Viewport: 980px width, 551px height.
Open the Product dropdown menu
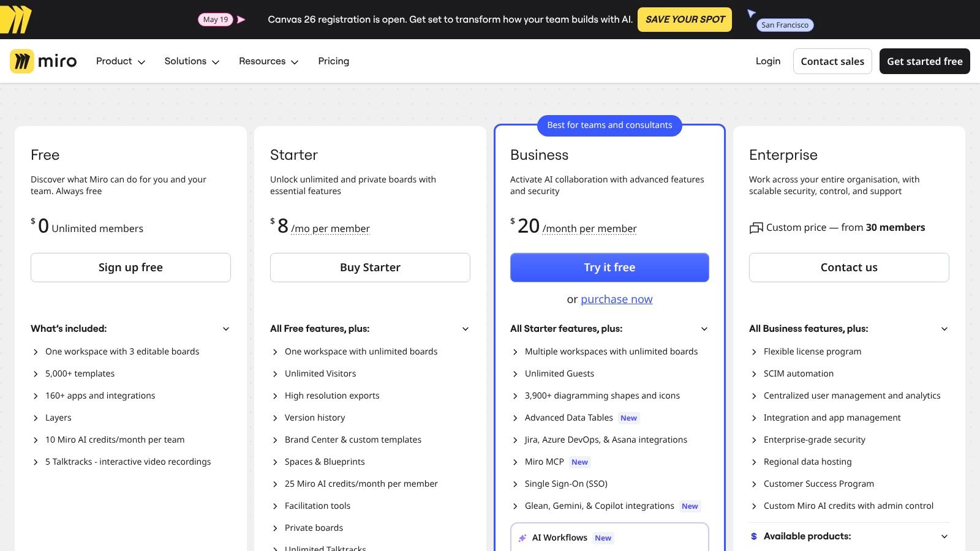tap(120, 61)
